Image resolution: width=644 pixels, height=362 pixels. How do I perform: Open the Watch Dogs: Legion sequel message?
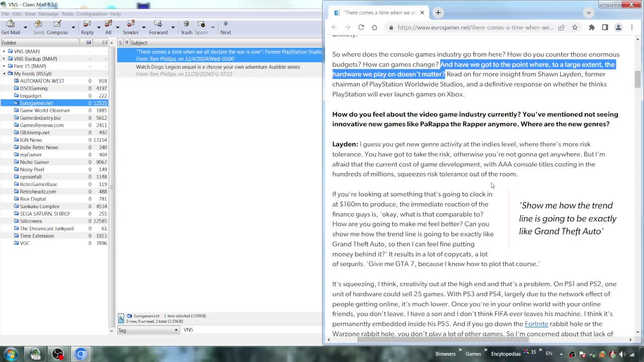219,70
